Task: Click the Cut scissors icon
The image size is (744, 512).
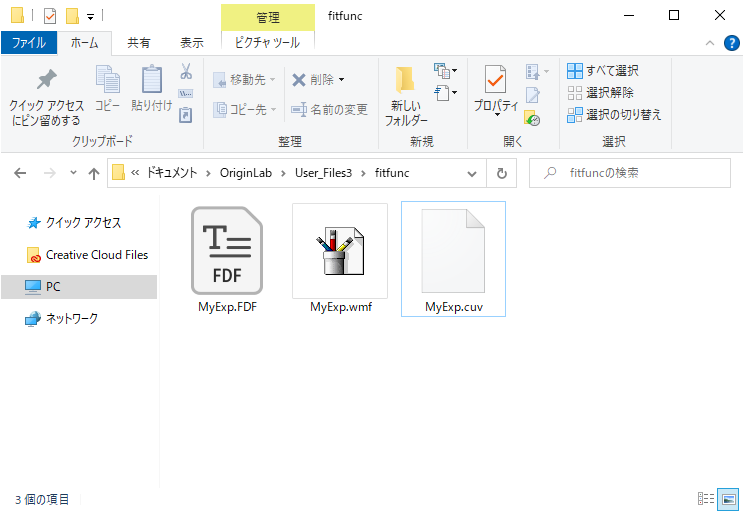Action: (x=186, y=72)
